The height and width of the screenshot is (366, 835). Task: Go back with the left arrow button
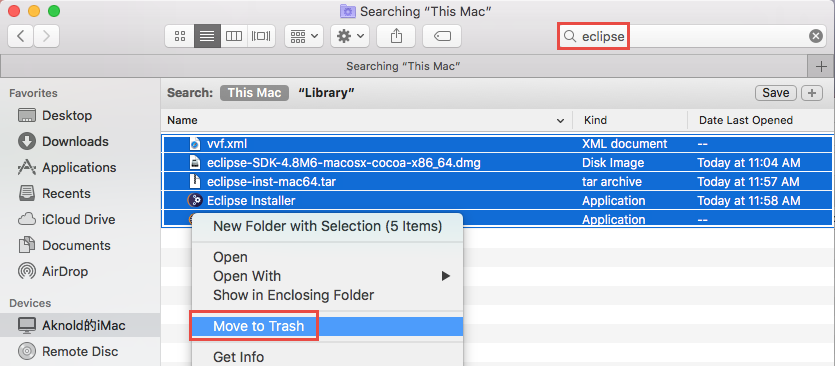coord(21,36)
